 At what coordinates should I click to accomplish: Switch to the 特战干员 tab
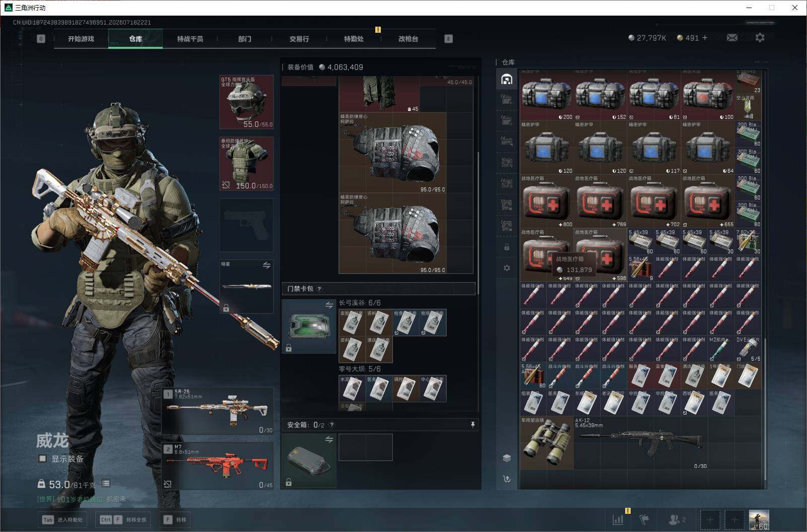[190, 39]
